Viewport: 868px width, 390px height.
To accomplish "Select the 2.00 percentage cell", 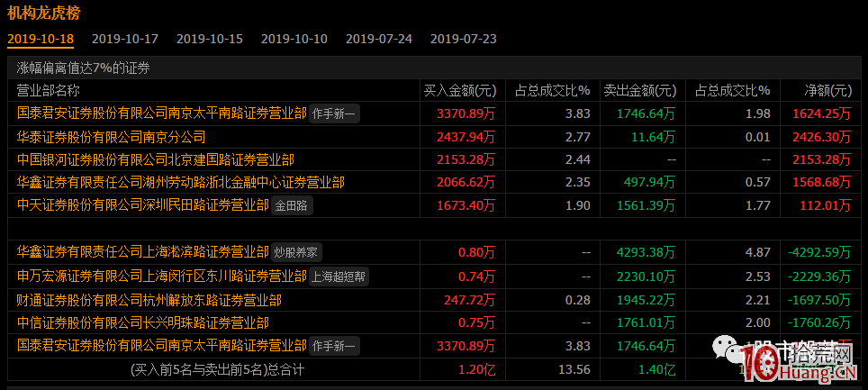I will (x=758, y=322).
